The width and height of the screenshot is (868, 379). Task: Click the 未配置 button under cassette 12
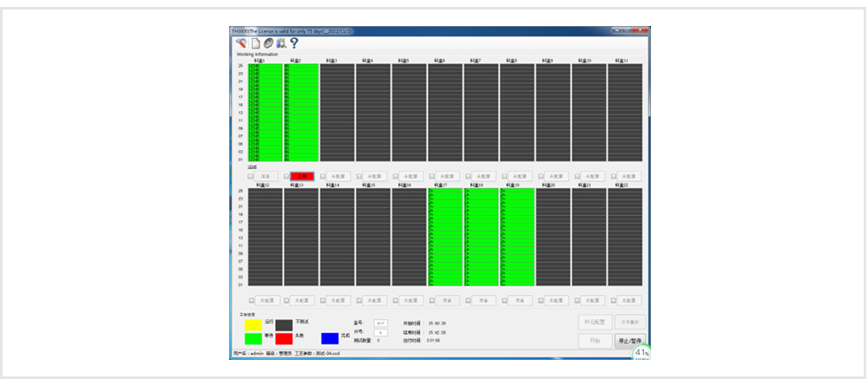click(266, 301)
